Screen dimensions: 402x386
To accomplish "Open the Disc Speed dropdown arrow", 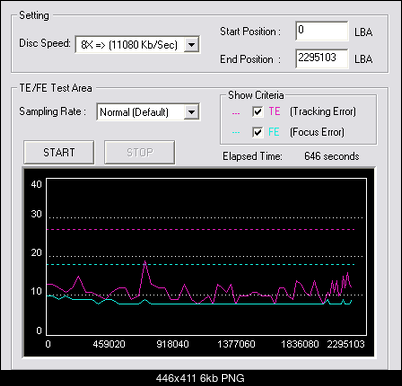I will coord(192,44).
